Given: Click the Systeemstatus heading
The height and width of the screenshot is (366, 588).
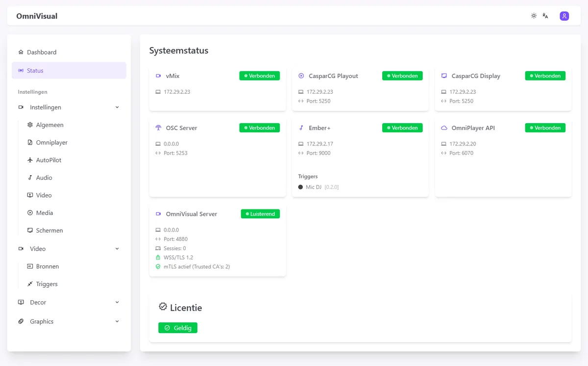Looking at the screenshot, I should pyautogui.click(x=179, y=51).
